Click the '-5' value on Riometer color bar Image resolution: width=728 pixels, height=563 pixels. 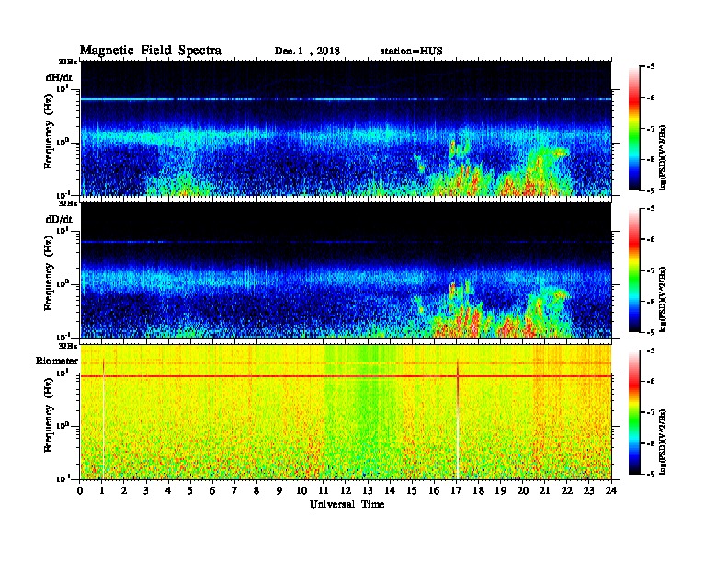click(651, 350)
